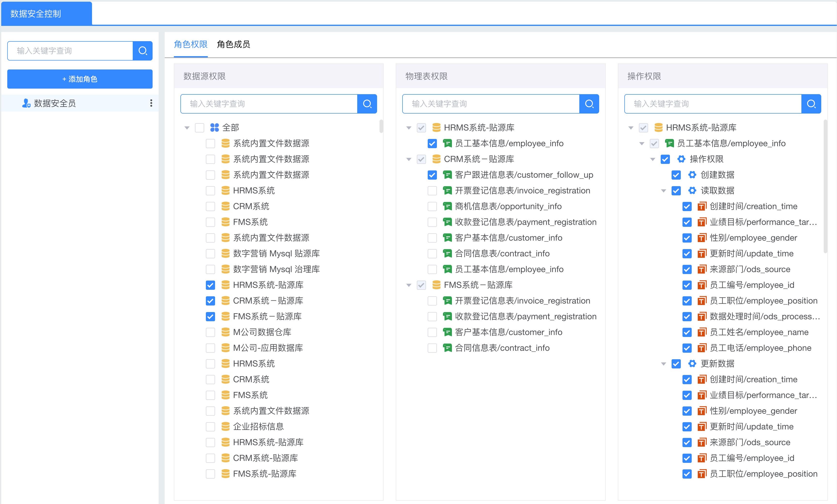
Task: Select the 数据安全员 role
Action: [80, 103]
